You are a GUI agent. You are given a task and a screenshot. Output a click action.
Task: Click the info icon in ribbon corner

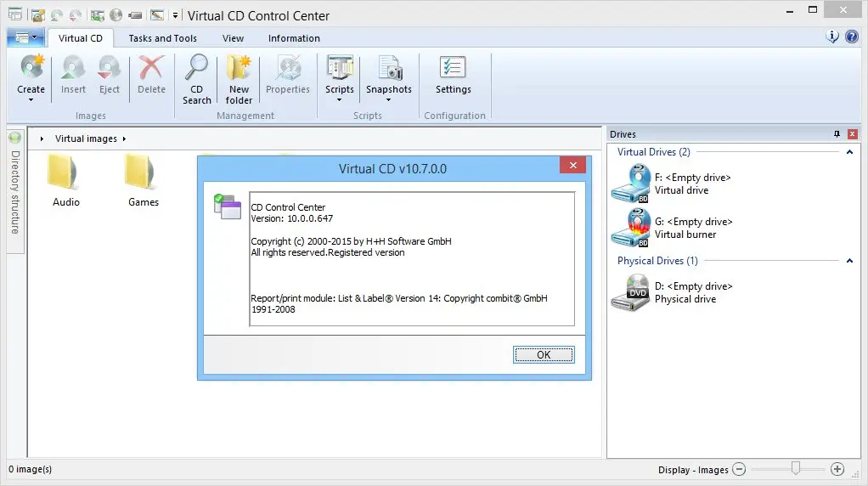point(832,37)
